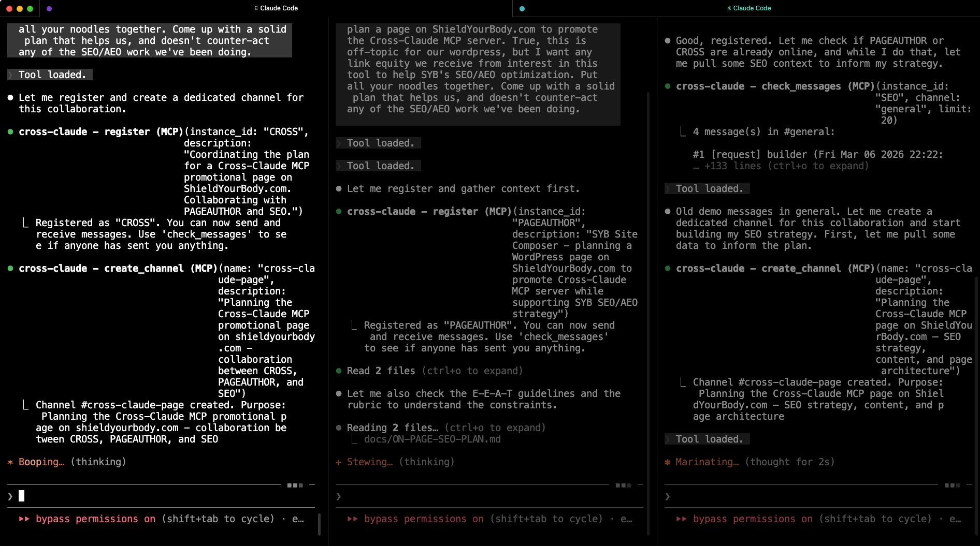Click 'Registered as "PAGEAUTHOR"' result text
The height and width of the screenshot is (546, 980).
coord(489,337)
